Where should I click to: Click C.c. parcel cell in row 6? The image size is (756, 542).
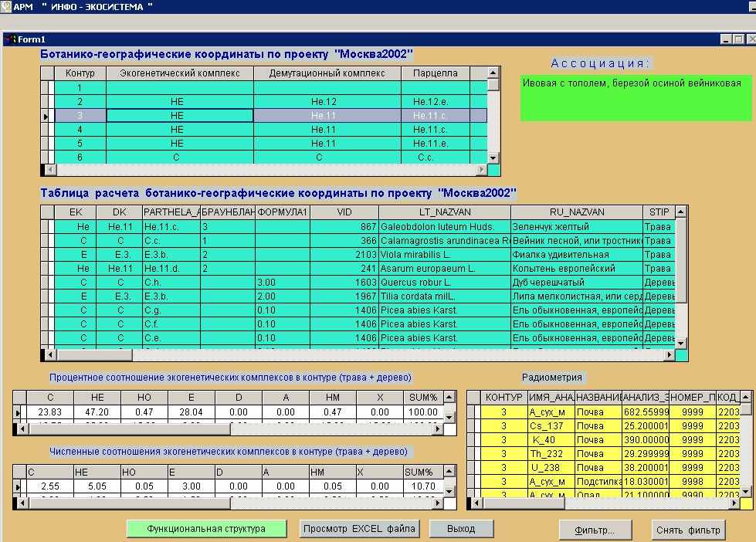[x=436, y=158]
